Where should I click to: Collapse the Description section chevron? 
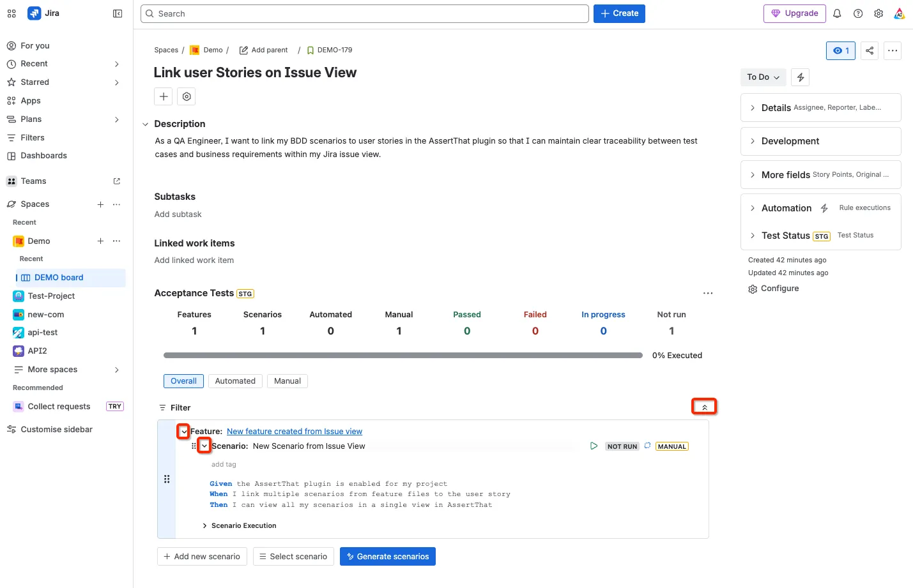click(145, 124)
